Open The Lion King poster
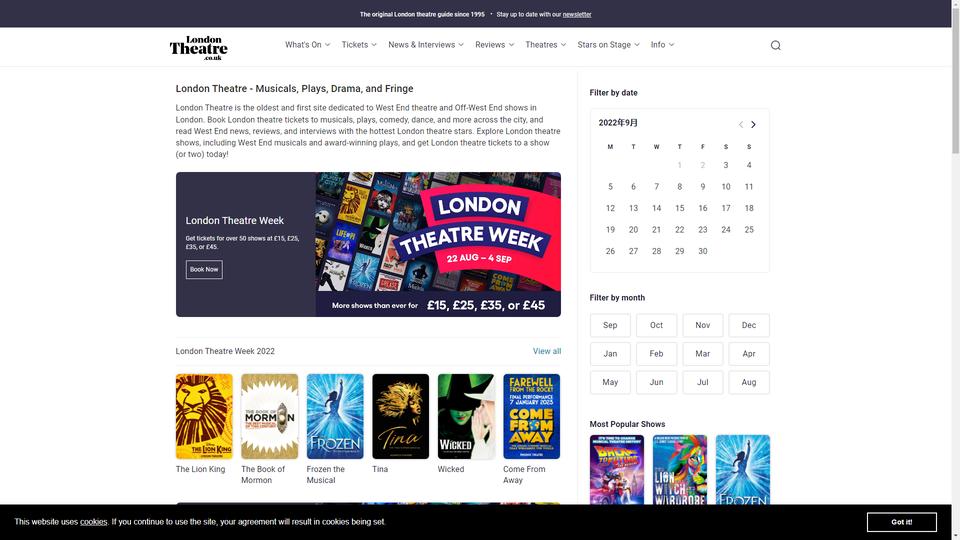Screen dimensions: 960x540 click(x=204, y=416)
